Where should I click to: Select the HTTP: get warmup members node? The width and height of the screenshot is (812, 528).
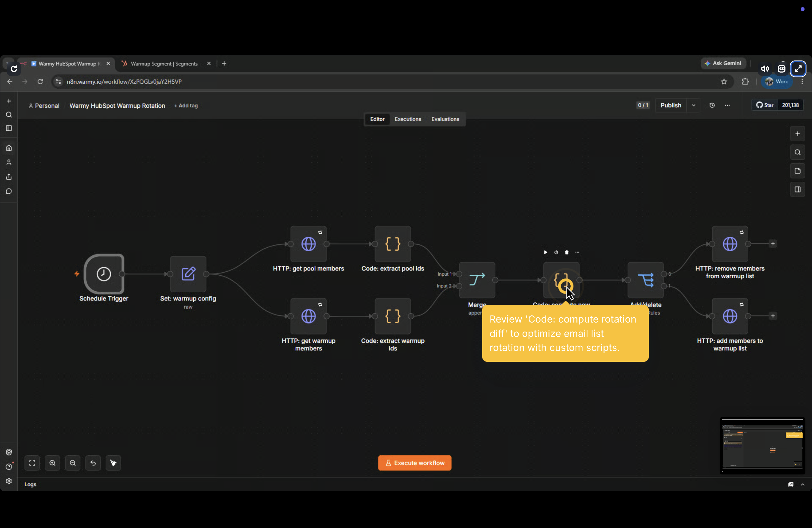[309, 316]
